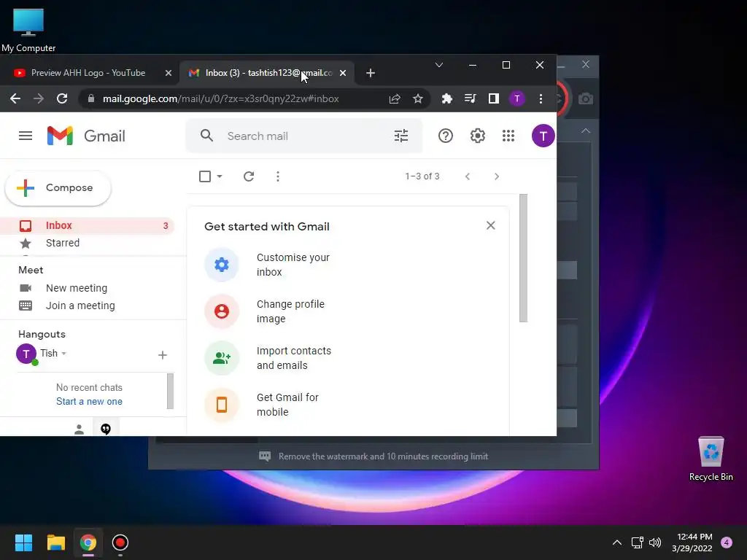The height and width of the screenshot is (560, 747).
Task: Bookmark this tab star icon
Action: [x=418, y=98]
